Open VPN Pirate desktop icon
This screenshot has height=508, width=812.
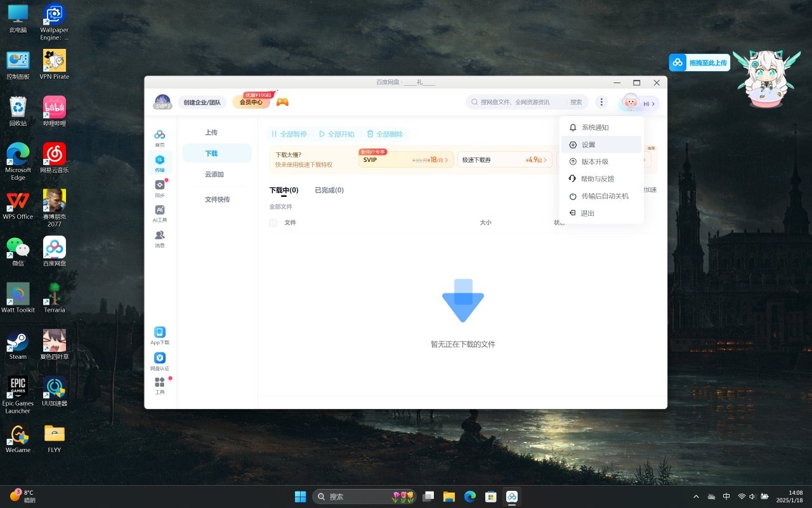point(55,65)
